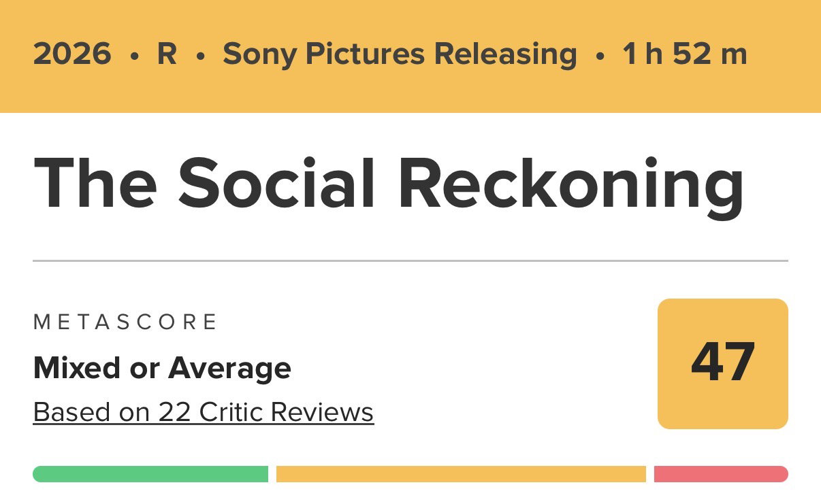Click the bullet dot between 2026 and R
Screen dimensions: 821x504
(x=134, y=56)
